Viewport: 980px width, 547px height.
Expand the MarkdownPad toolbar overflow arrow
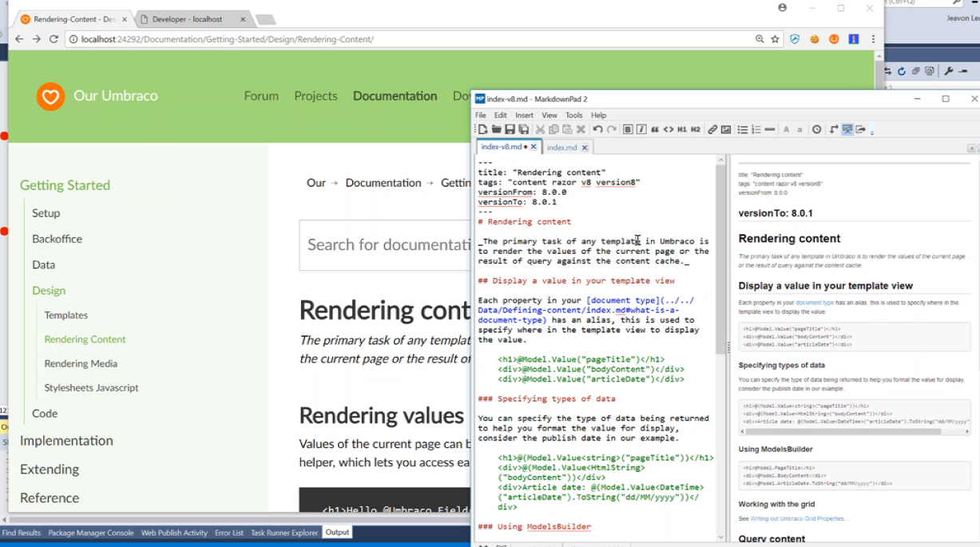tap(871, 131)
